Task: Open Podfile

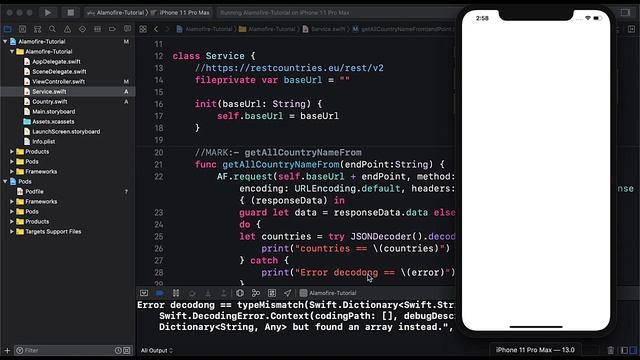Action: pyautogui.click(x=34, y=191)
